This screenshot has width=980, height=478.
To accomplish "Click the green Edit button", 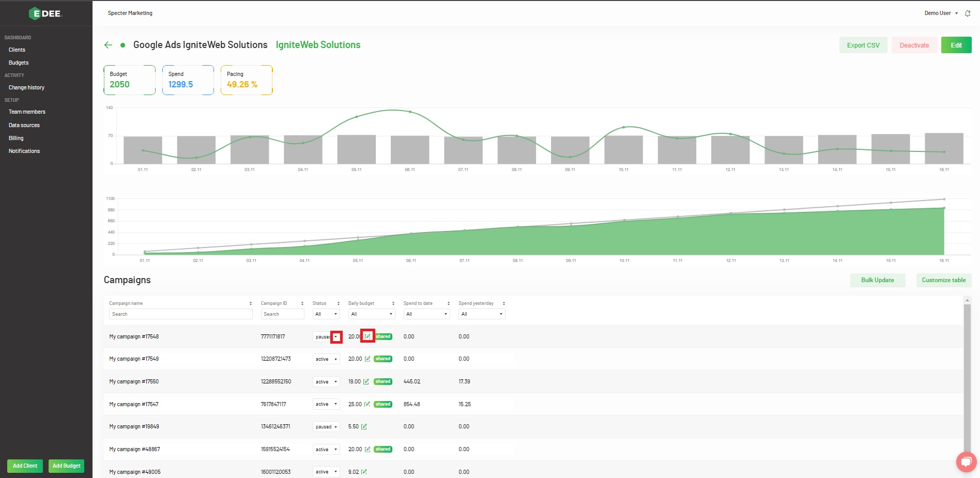I will [956, 45].
